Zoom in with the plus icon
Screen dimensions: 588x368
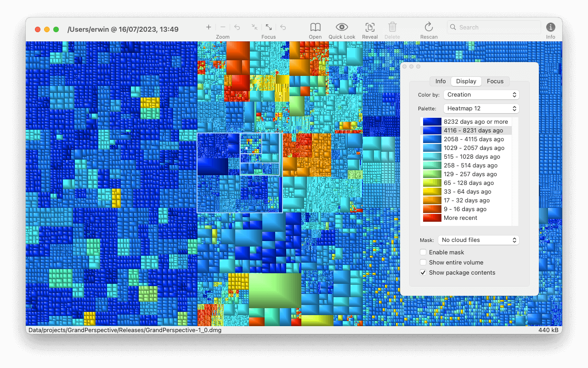coord(209,27)
